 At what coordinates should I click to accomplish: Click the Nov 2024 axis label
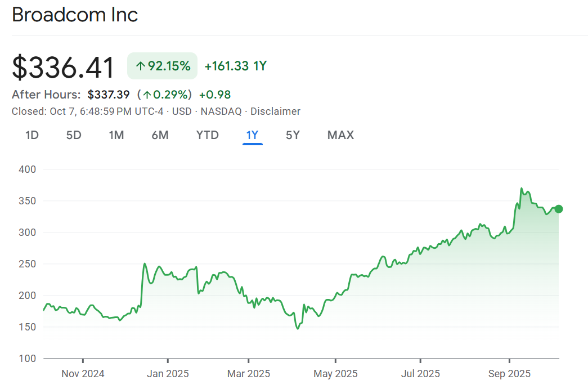pos(83,373)
